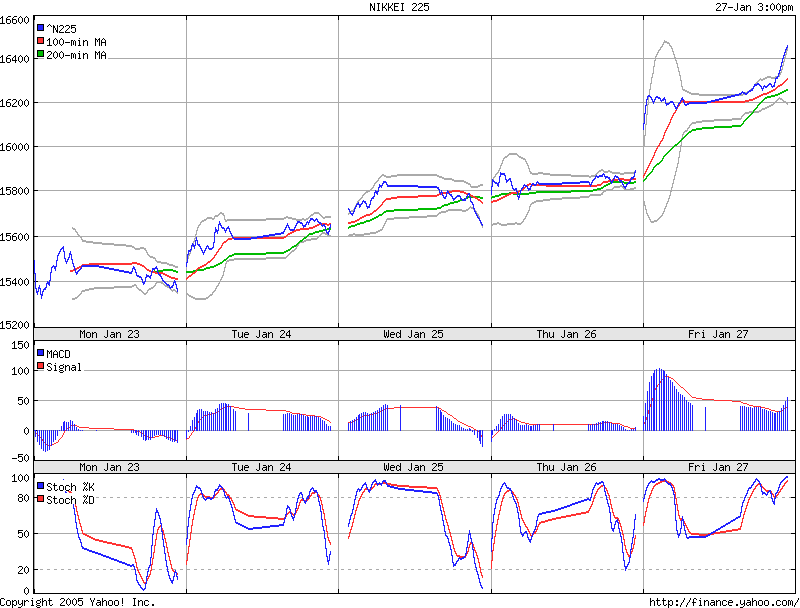Click the NIKKEI 225 chart title

coord(399,7)
